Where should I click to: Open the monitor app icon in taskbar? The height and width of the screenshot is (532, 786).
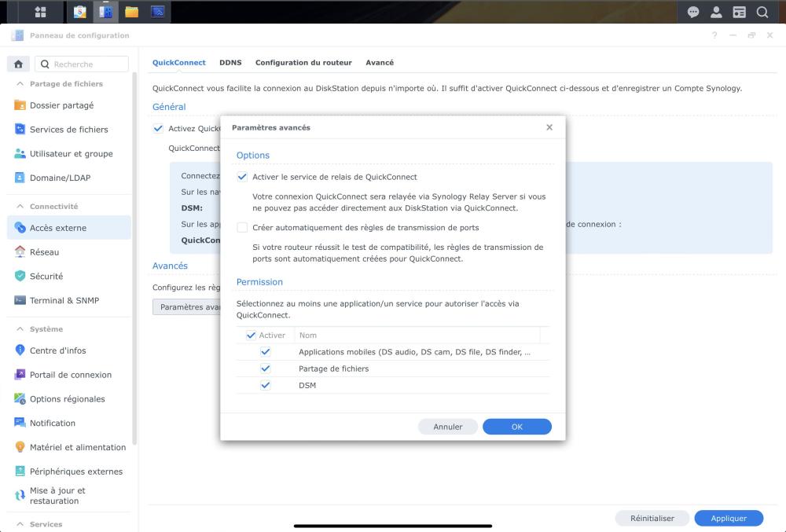tap(158, 12)
